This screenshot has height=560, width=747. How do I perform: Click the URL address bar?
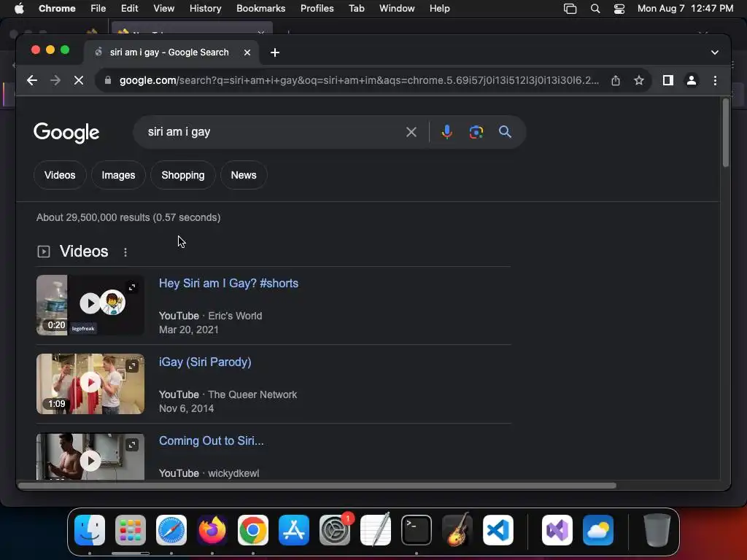click(359, 80)
